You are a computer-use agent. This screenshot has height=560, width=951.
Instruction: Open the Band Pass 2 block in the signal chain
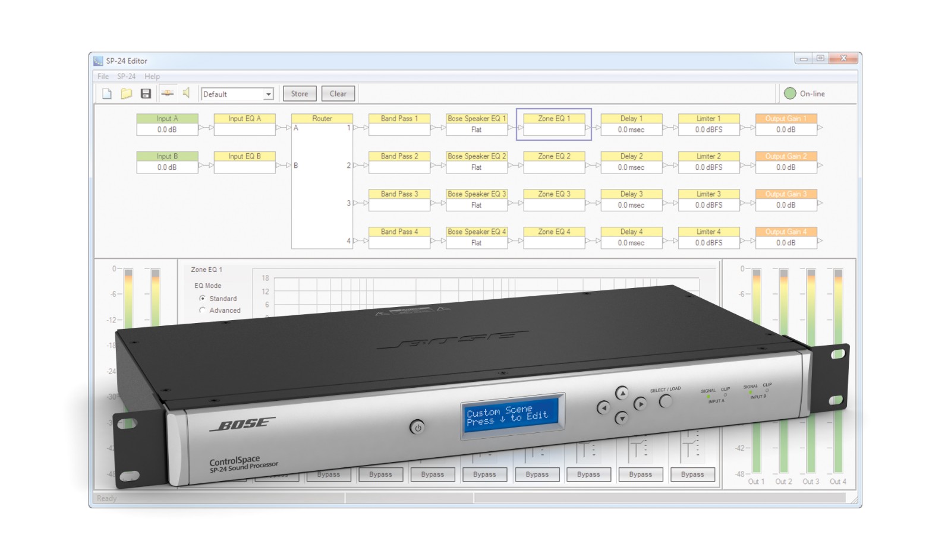coord(399,161)
